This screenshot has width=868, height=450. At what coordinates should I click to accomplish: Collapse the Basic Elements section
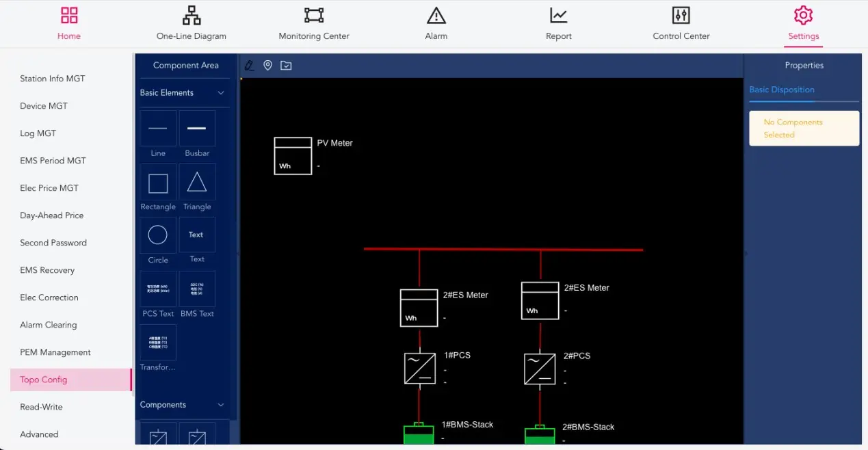pos(221,93)
